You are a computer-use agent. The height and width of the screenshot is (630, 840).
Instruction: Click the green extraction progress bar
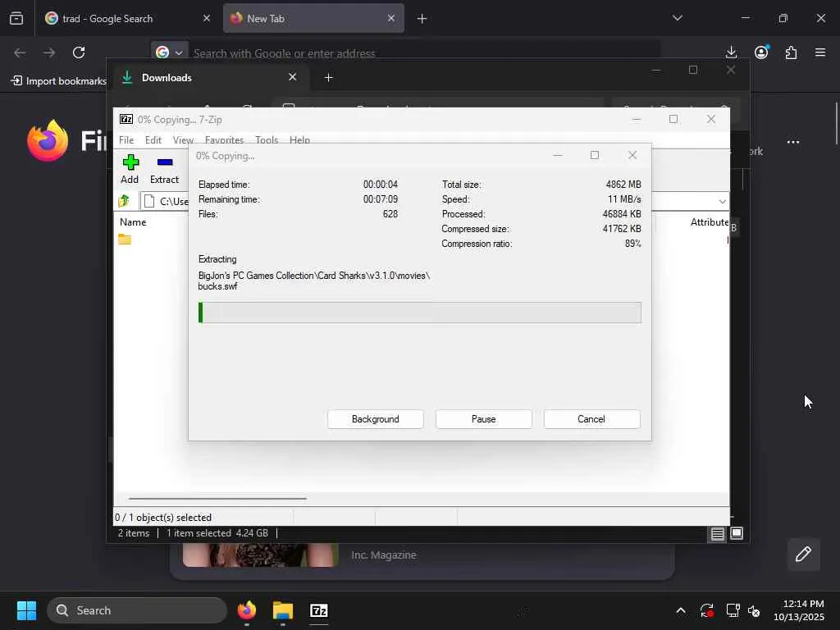tap(419, 313)
